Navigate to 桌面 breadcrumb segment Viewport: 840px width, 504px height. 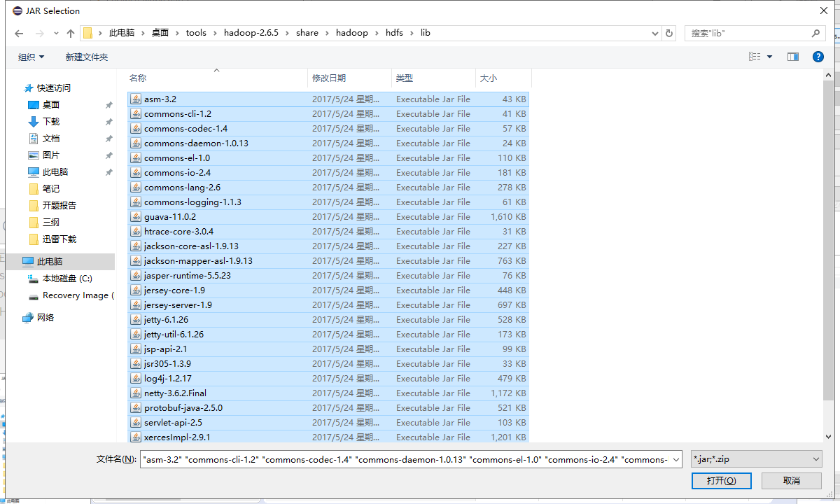click(160, 33)
